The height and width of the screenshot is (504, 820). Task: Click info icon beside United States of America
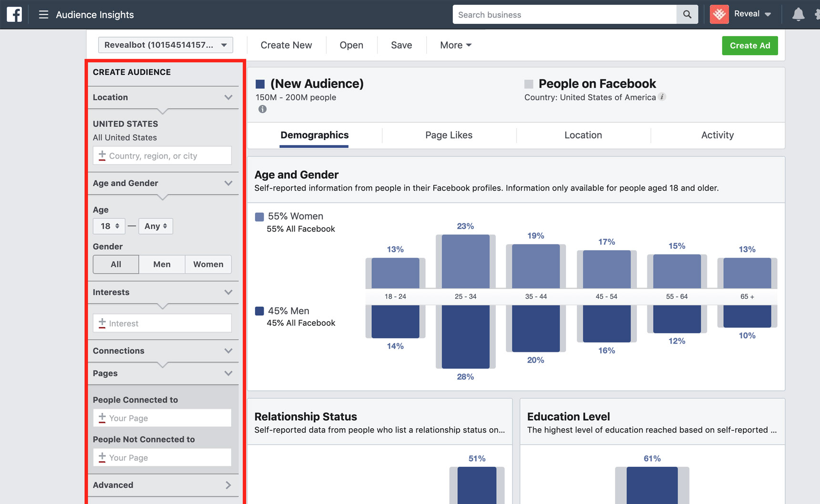[662, 97]
